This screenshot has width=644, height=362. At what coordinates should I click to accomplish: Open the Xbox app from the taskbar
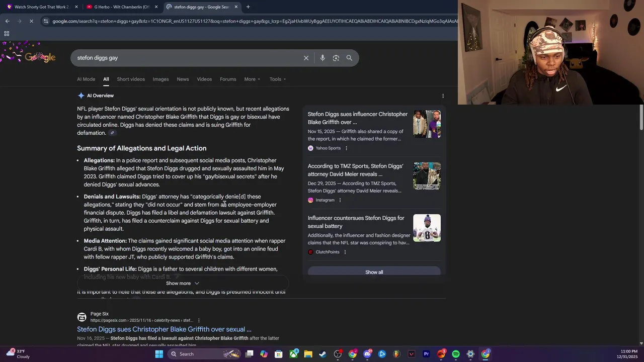[293, 354]
